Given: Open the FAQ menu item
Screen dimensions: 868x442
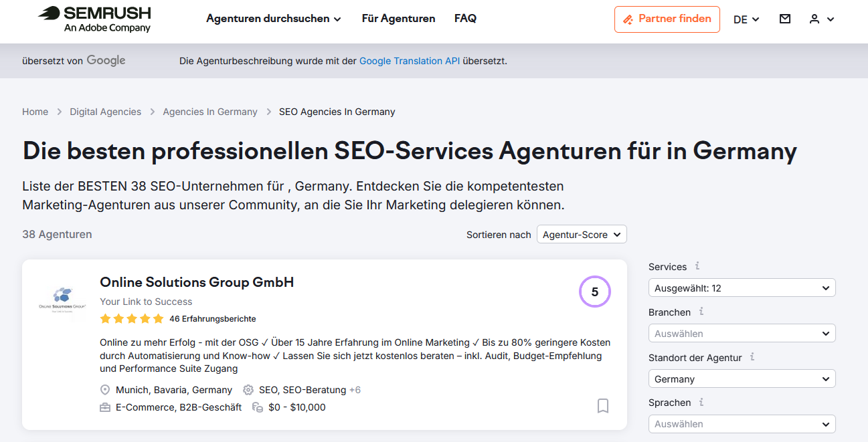Looking at the screenshot, I should (465, 19).
